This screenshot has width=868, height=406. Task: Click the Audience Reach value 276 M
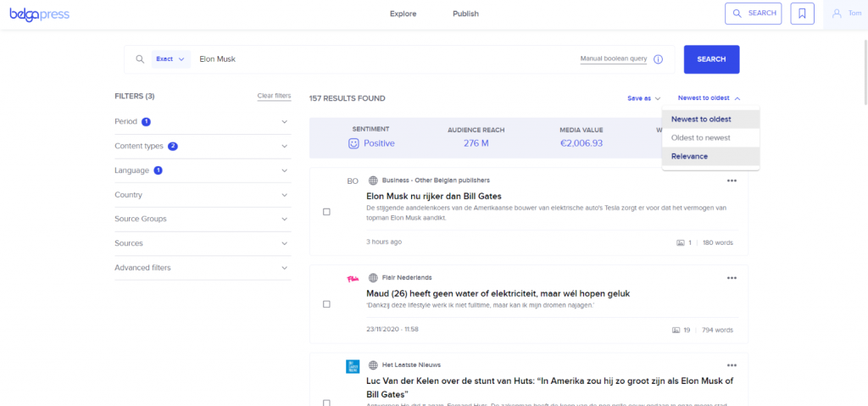(x=476, y=143)
